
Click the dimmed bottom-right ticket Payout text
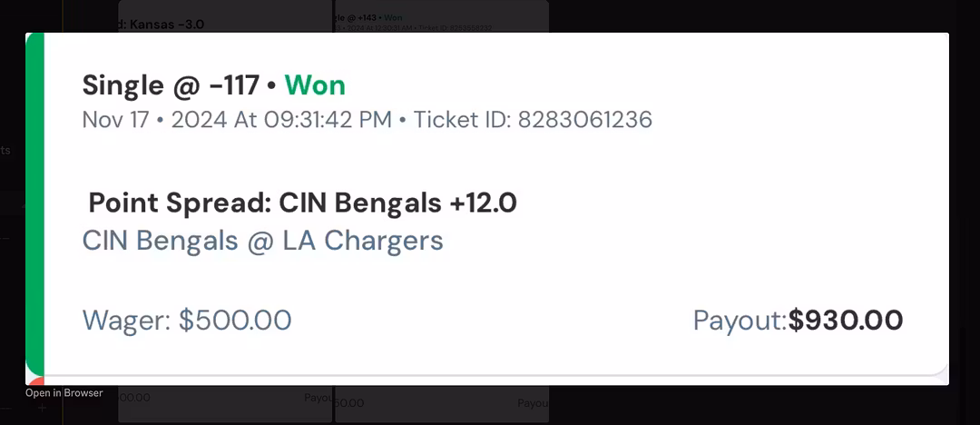point(532,402)
